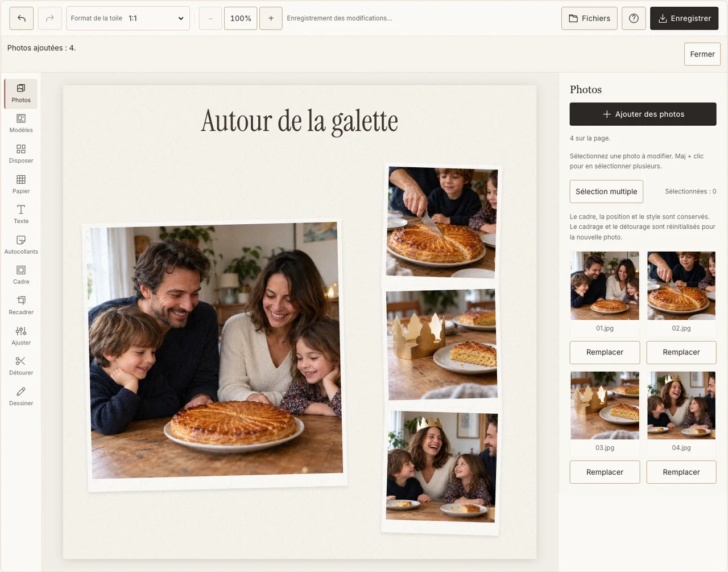The width and height of the screenshot is (728, 572).
Task: Click Remplacer under 02.jpg
Action: [x=681, y=352]
